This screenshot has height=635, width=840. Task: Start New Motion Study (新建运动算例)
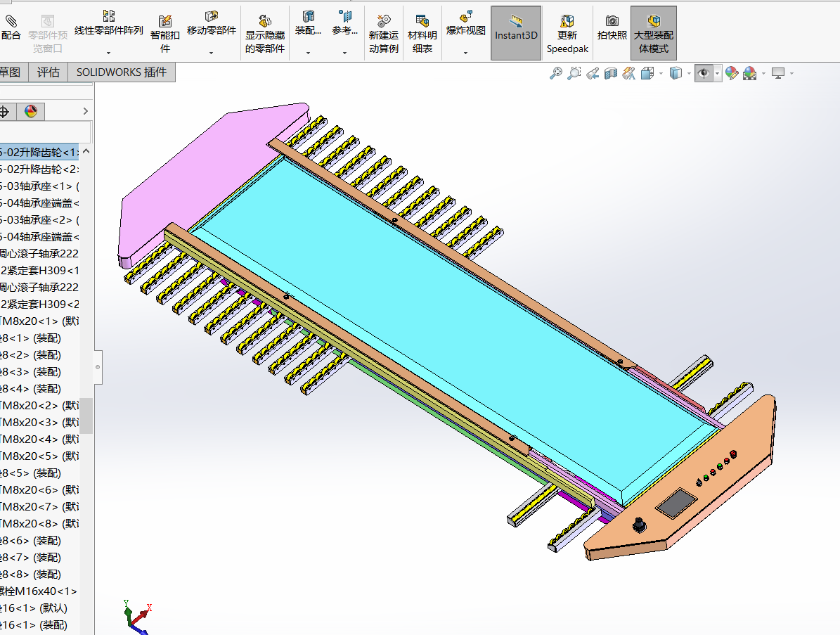(x=384, y=34)
